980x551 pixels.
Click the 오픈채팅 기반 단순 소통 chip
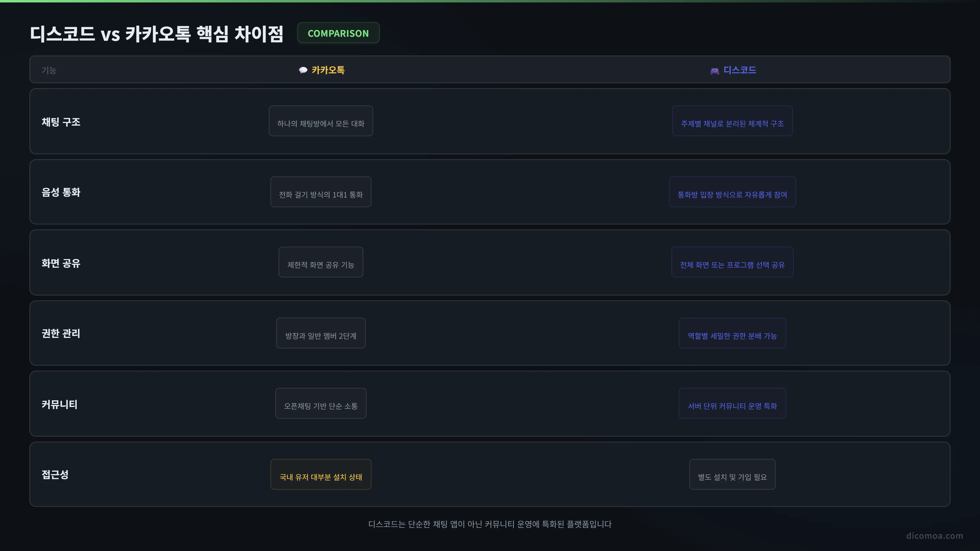[321, 404]
